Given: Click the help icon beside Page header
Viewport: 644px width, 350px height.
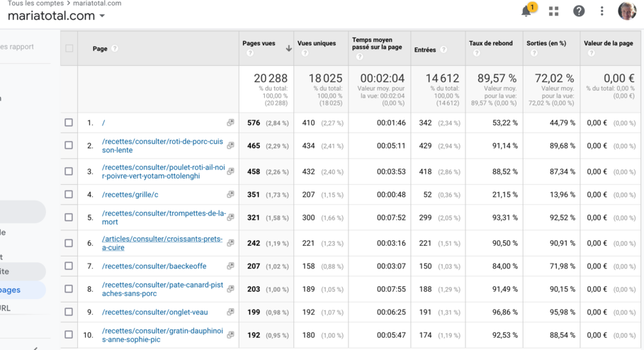Looking at the screenshot, I should click(x=115, y=49).
